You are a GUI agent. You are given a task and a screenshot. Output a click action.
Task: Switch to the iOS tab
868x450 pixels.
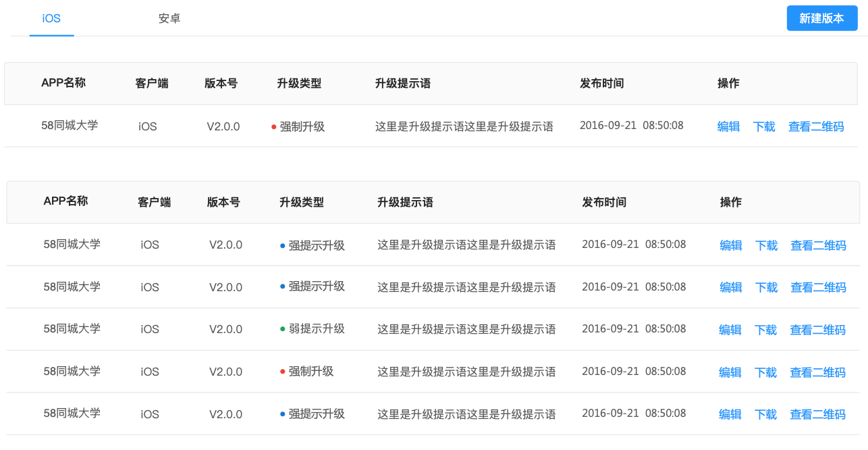coord(51,18)
